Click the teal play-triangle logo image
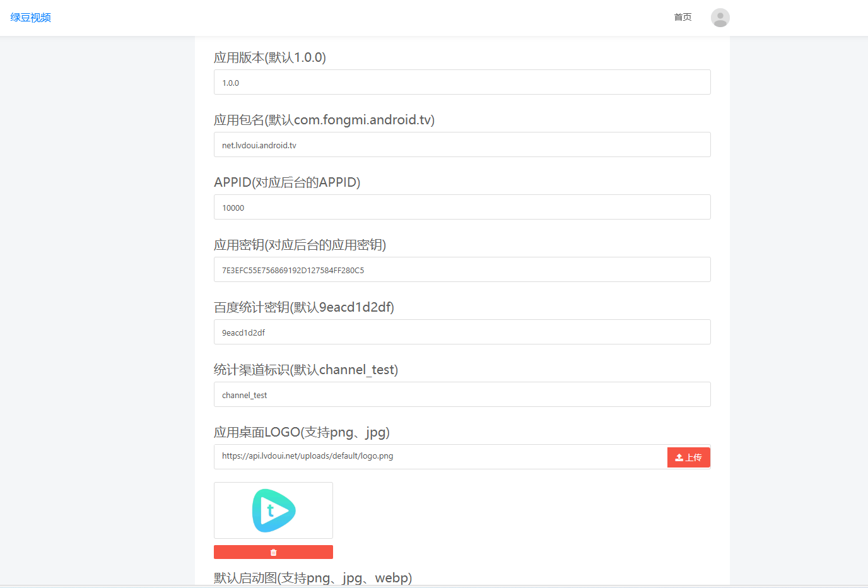 [x=273, y=510]
